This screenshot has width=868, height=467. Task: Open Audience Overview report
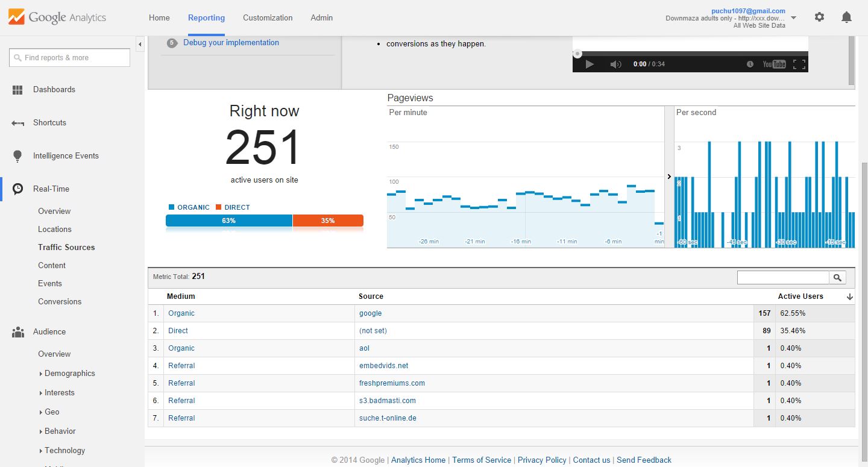point(54,354)
